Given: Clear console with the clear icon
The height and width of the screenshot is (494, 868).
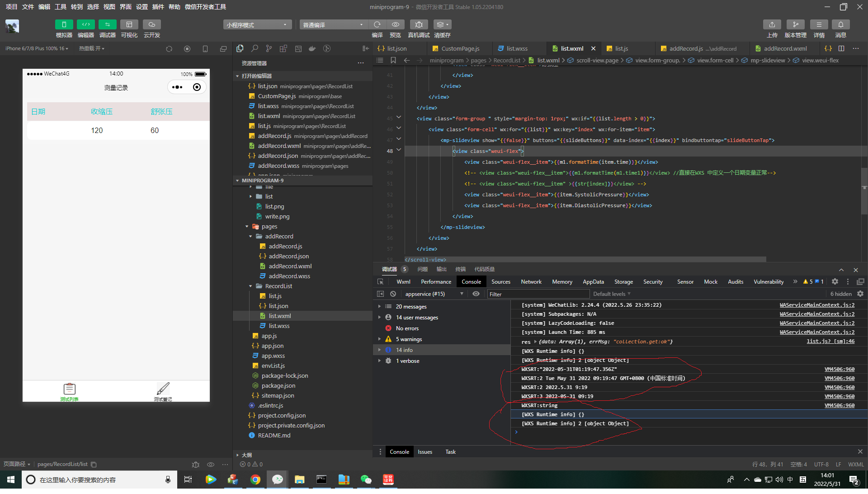Looking at the screenshot, I should (x=393, y=294).
